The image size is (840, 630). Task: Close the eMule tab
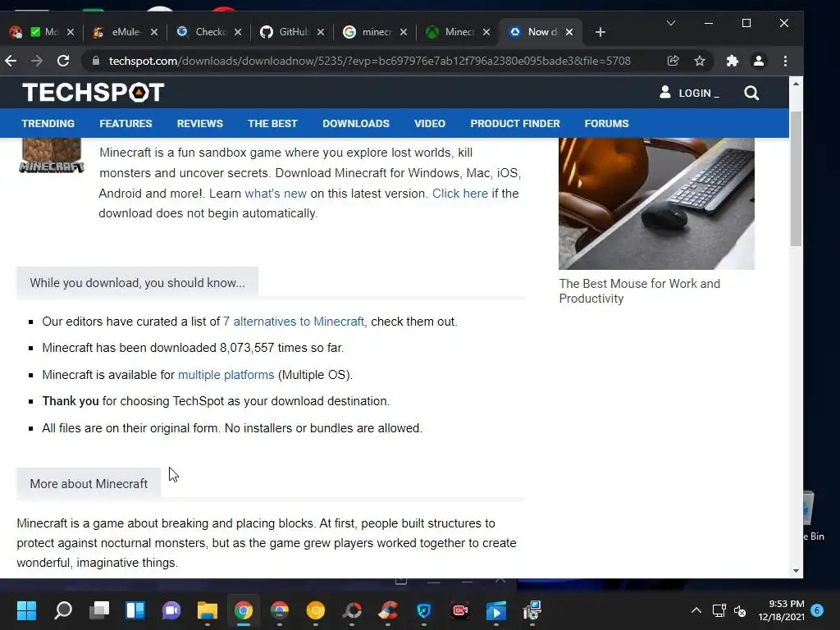coord(154,32)
